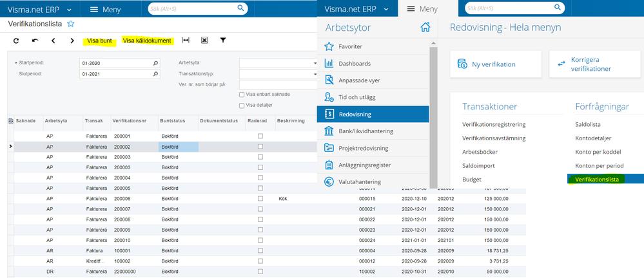The width and height of the screenshot is (644, 278).
Task: Select the Redovisning workspace
Action: point(373,114)
